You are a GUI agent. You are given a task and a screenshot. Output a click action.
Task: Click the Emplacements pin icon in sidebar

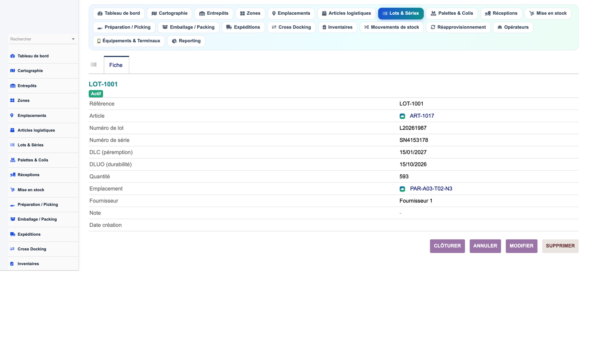click(x=12, y=116)
